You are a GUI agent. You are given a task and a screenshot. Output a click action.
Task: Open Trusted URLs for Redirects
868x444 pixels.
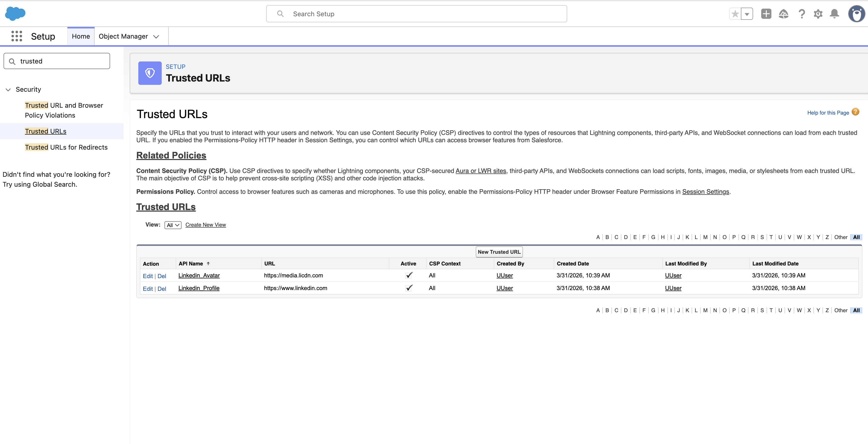pyautogui.click(x=66, y=147)
